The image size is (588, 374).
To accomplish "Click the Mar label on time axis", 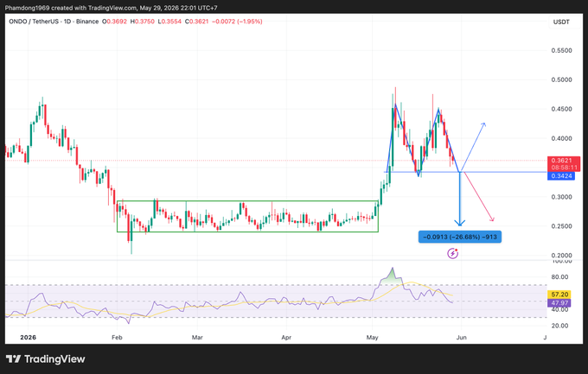I will (197, 337).
